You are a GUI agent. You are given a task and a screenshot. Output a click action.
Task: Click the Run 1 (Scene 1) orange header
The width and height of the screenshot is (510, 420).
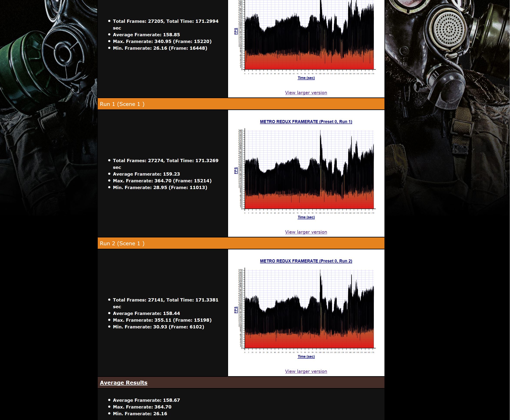pyautogui.click(x=122, y=104)
